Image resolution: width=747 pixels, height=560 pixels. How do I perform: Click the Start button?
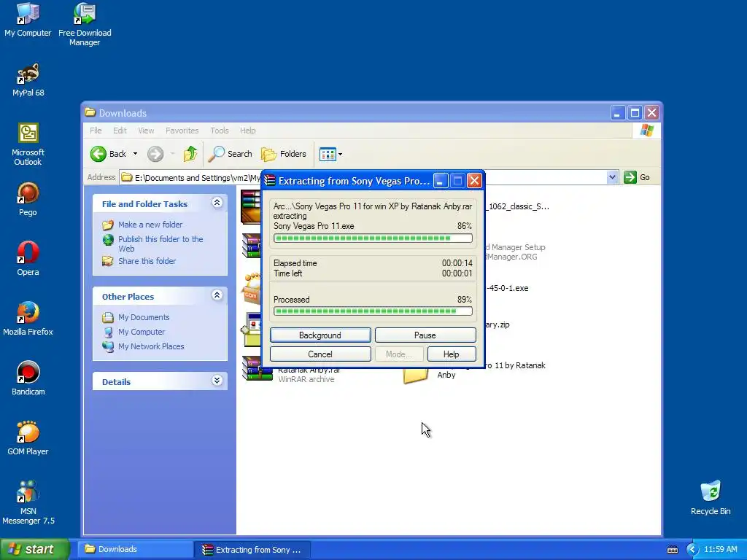34,549
